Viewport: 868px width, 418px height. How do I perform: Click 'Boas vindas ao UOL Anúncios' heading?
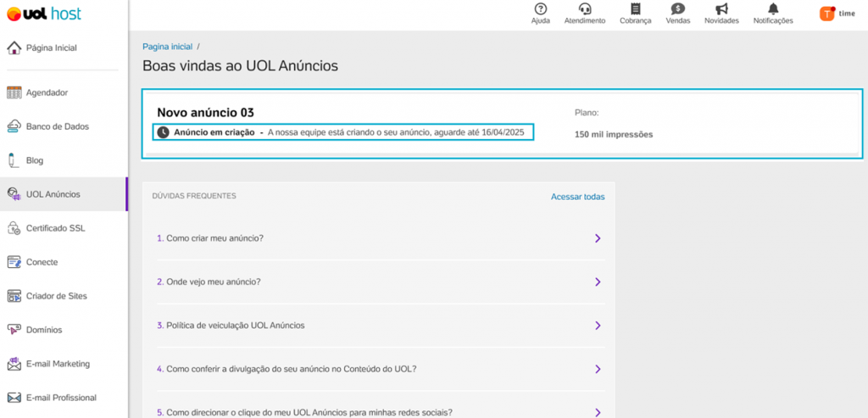240,66
